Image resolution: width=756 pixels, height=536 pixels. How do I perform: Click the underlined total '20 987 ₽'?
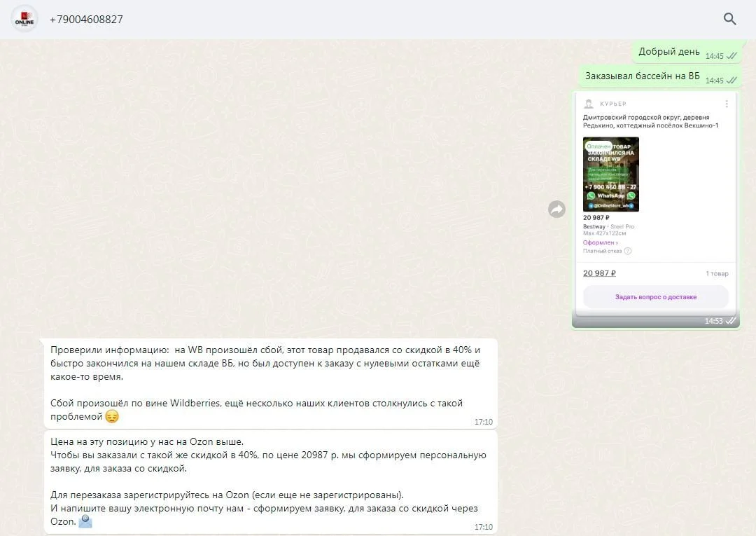(599, 273)
